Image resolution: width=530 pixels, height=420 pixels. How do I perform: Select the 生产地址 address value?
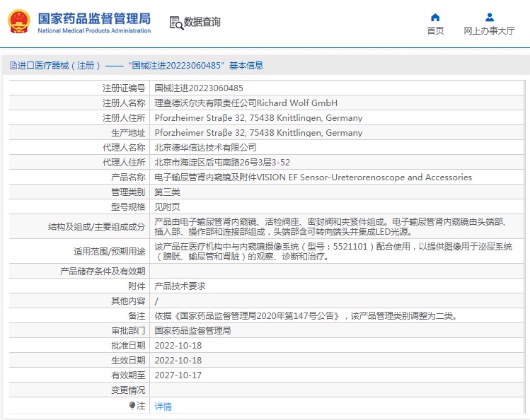(x=258, y=133)
